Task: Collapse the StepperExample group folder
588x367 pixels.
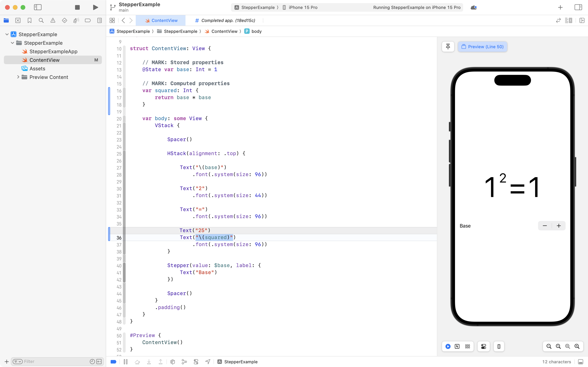Action: pyautogui.click(x=12, y=43)
